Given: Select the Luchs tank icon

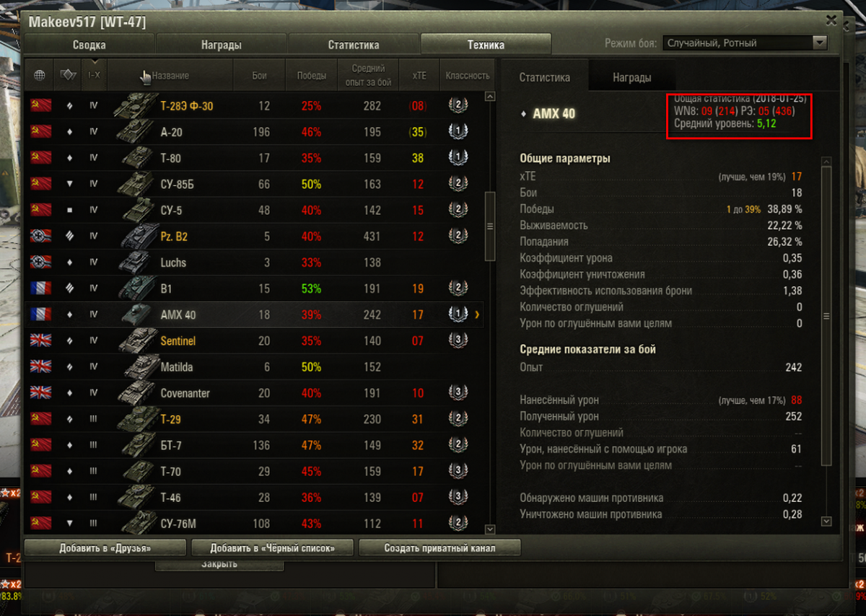Looking at the screenshot, I should [x=135, y=263].
